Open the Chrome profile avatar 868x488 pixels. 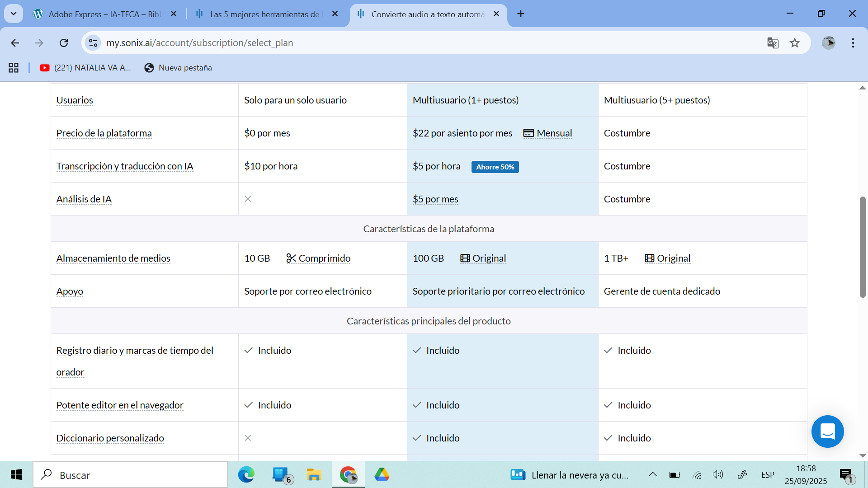pos(828,43)
